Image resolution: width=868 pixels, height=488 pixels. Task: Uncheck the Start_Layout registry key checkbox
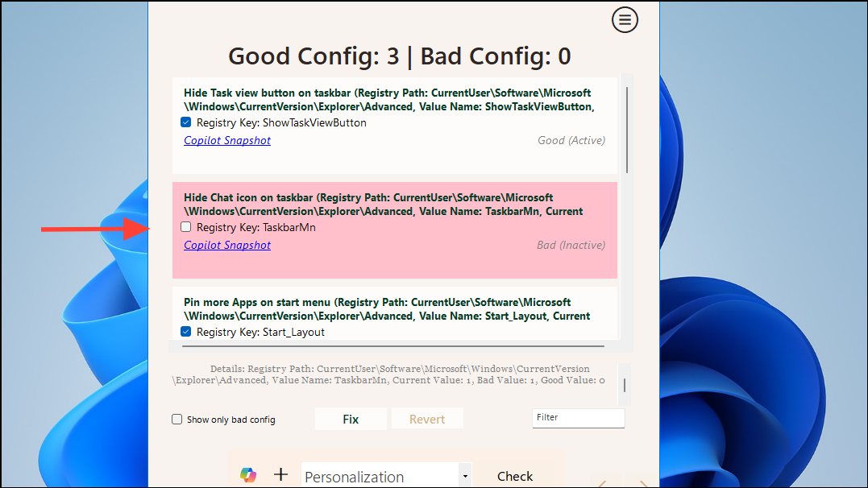(186, 332)
